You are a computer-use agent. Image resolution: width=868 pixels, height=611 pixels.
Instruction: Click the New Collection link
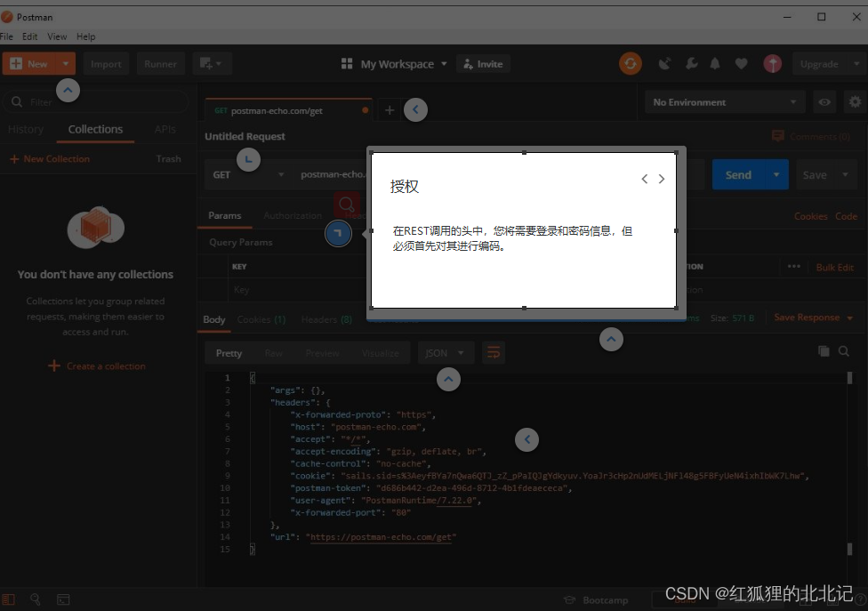(50, 159)
